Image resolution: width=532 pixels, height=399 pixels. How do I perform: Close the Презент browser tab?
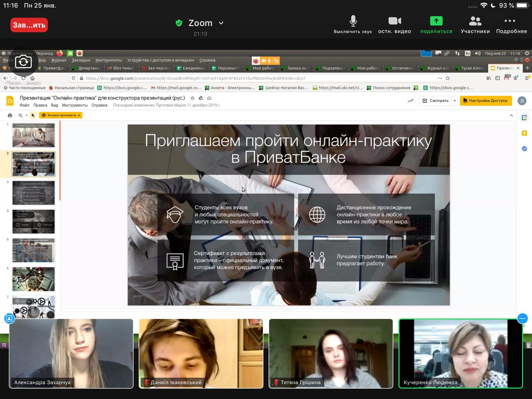pyautogui.click(x=518, y=68)
